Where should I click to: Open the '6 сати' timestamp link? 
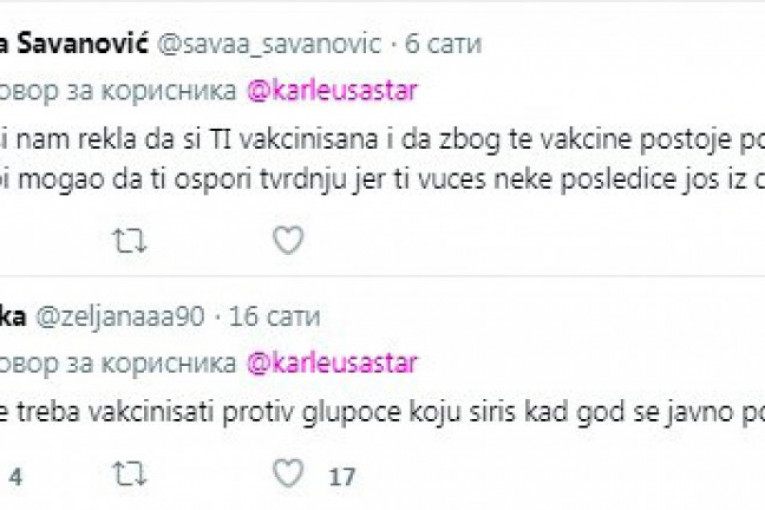pyautogui.click(x=443, y=44)
